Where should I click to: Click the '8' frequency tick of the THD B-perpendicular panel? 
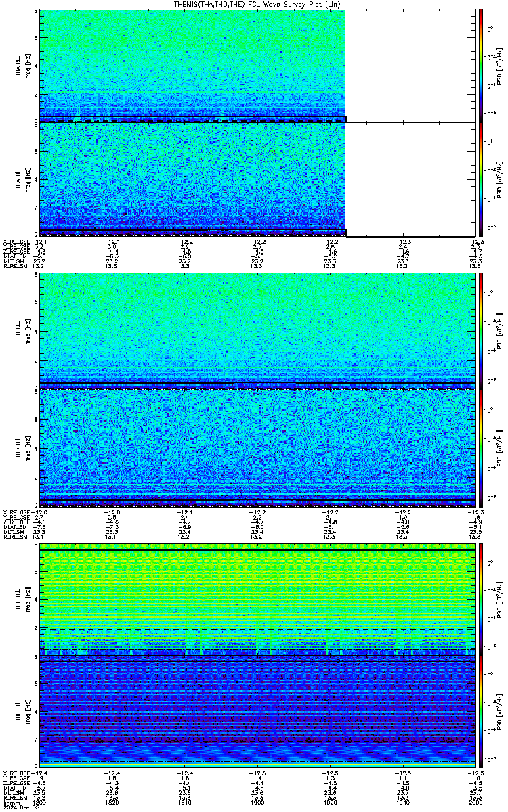coord(35,276)
